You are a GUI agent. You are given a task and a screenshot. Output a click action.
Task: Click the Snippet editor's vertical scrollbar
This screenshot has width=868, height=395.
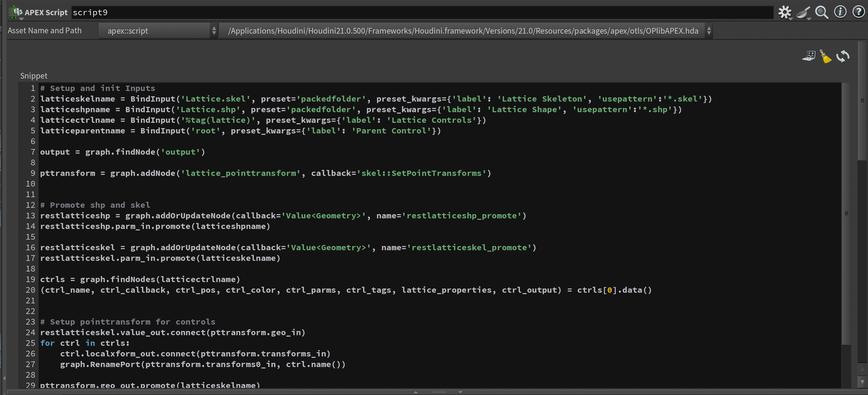pyautogui.click(x=846, y=212)
